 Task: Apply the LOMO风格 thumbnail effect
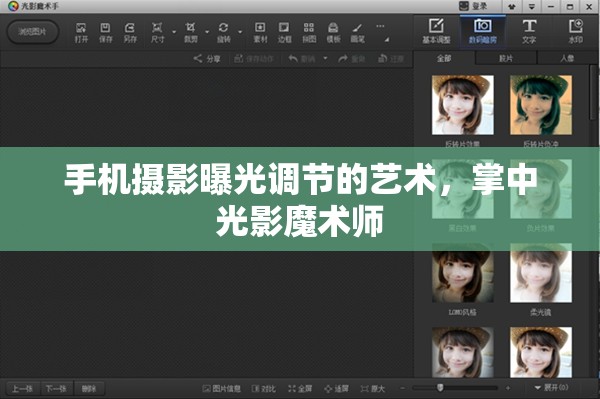(463, 273)
